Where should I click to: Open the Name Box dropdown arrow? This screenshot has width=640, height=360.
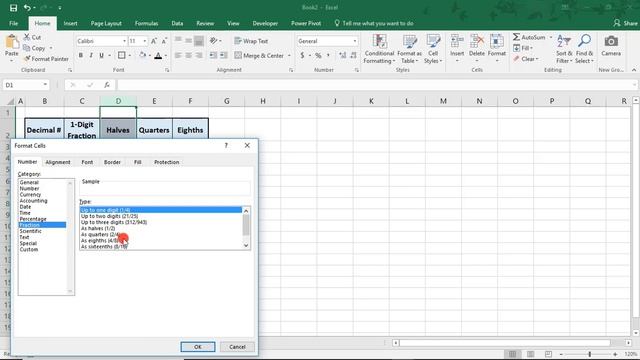point(45,85)
